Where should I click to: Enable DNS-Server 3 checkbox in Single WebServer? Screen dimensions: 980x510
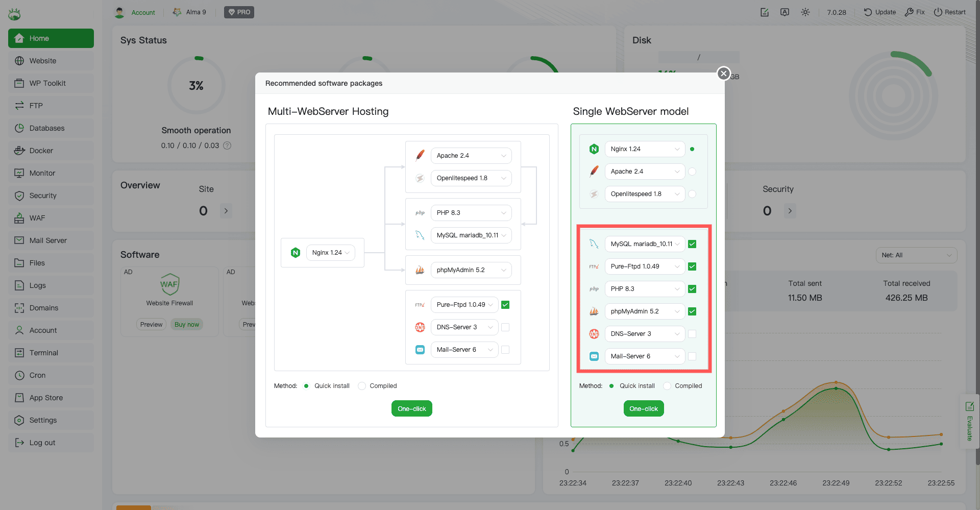(x=692, y=334)
